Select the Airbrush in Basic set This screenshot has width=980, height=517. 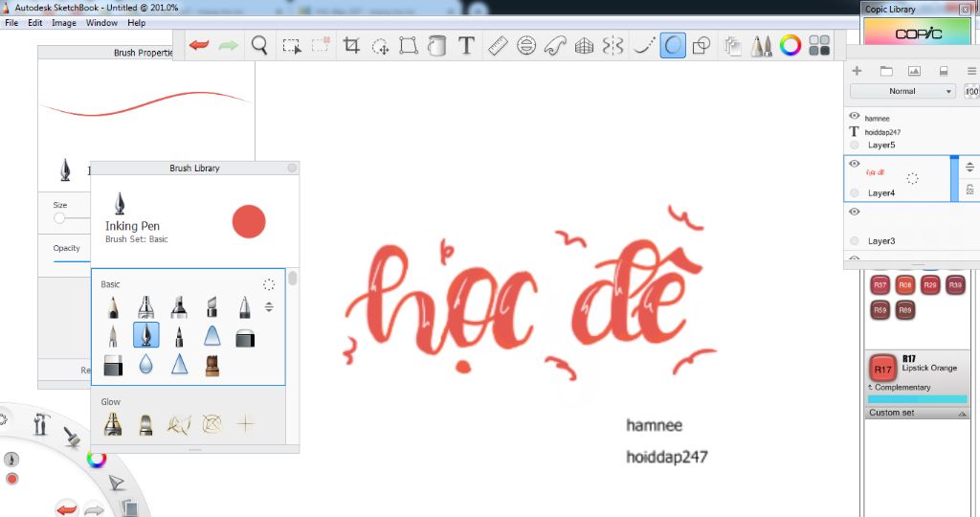(x=145, y=306)
